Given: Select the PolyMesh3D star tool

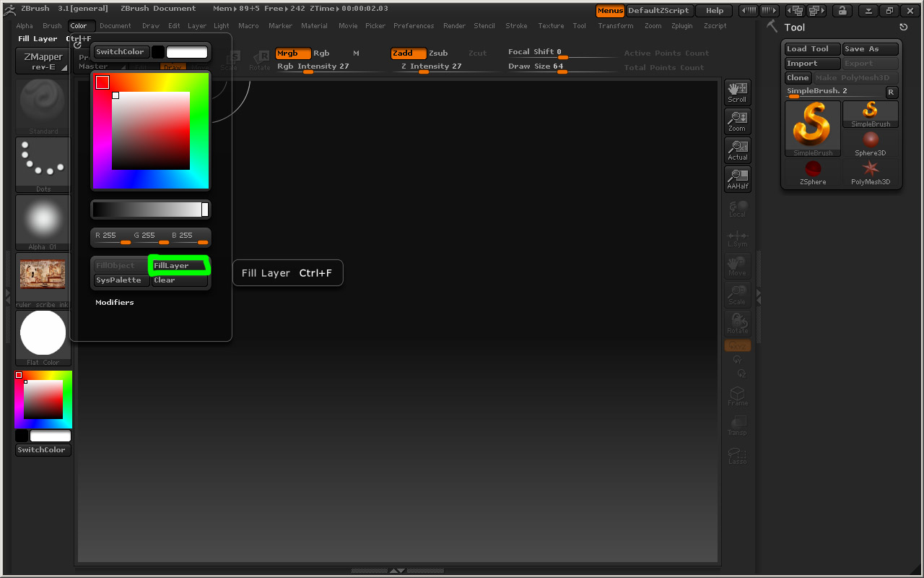Looking at the screenshot, I should pyautogui.click(x=871, y=173).
